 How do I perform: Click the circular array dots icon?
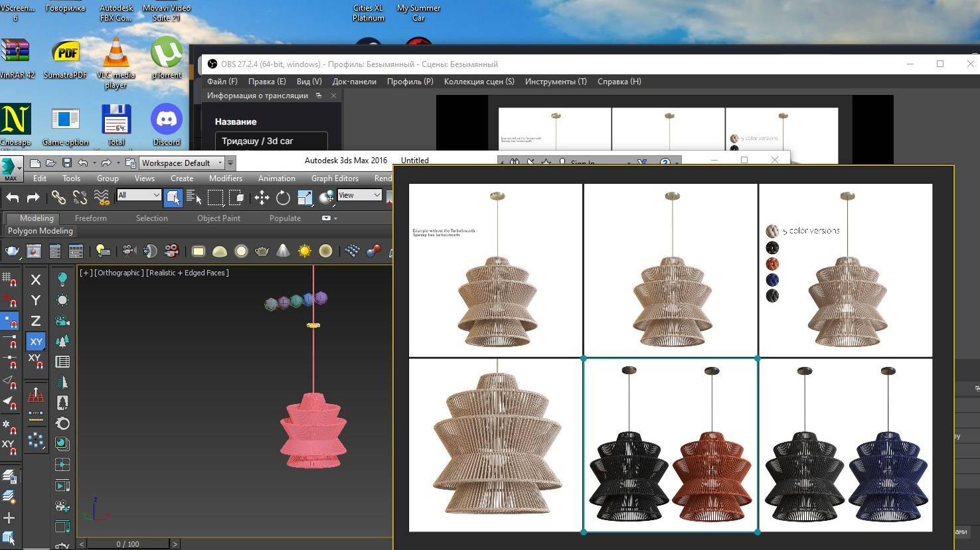[36, 440]
